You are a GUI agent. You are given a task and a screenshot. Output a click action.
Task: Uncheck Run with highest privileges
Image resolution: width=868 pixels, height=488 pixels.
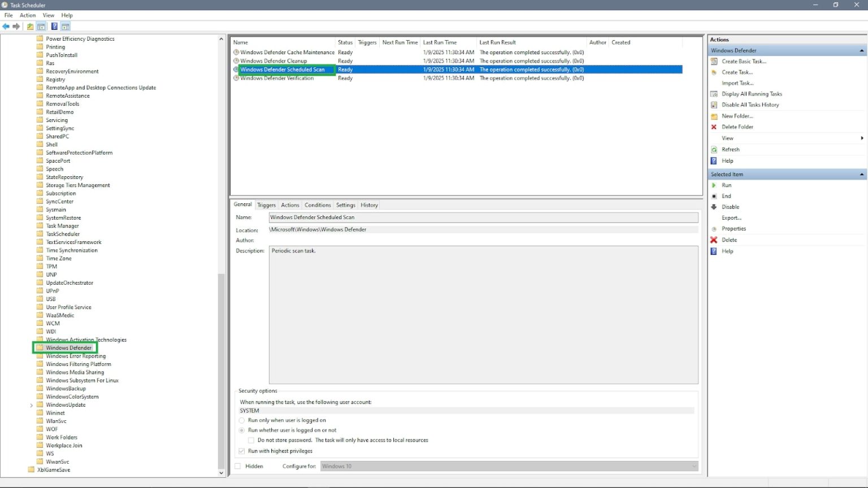[x=242, y=451]
